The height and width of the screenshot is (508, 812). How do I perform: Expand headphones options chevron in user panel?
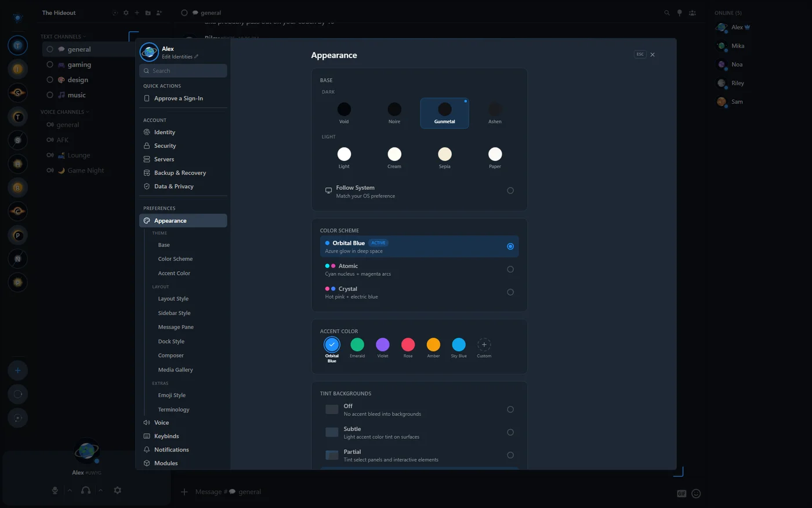point(100,491)
